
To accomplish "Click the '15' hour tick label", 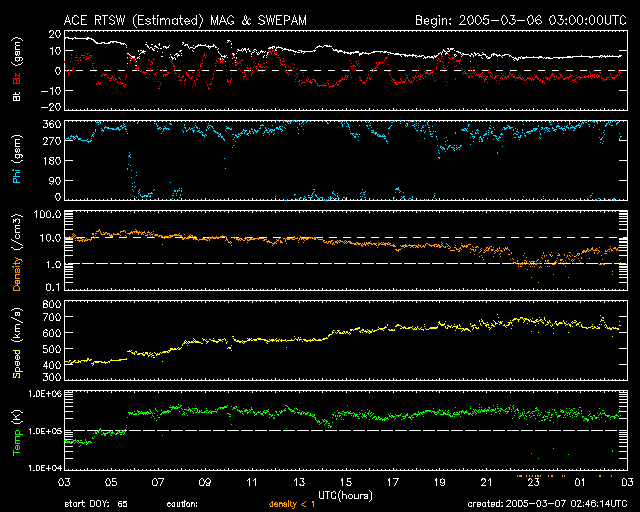I will [x=346, y=482].
